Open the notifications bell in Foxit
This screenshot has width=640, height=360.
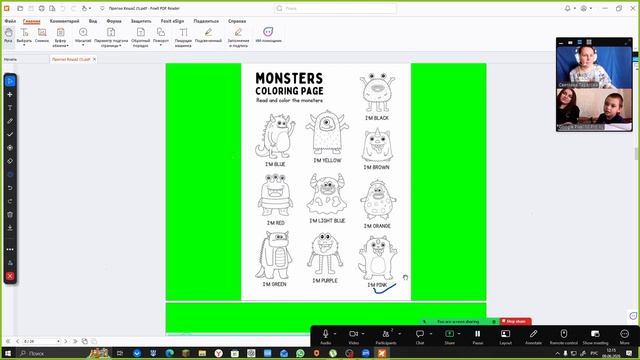pyautogui.click(x=568, y=8)
